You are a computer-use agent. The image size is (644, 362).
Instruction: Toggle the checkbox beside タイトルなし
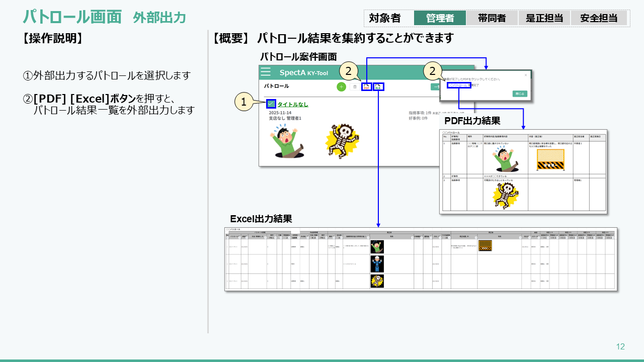click(x=271, y=104)
